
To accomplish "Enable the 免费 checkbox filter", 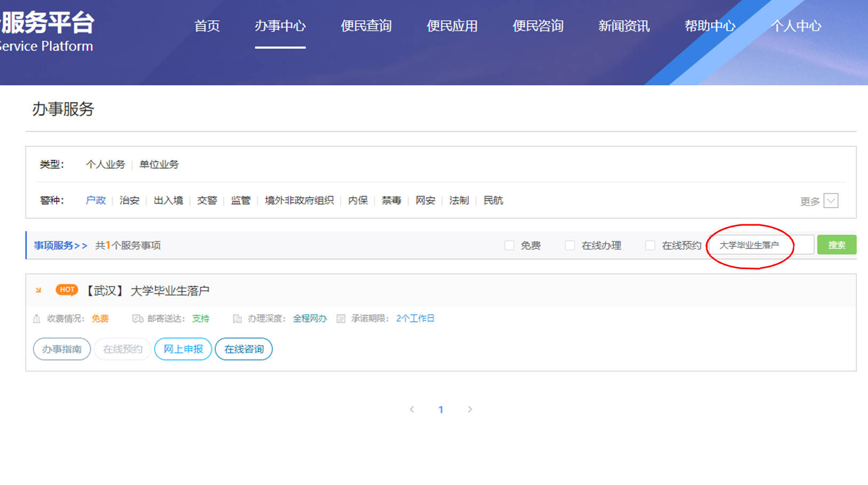I will coord(509,245).
